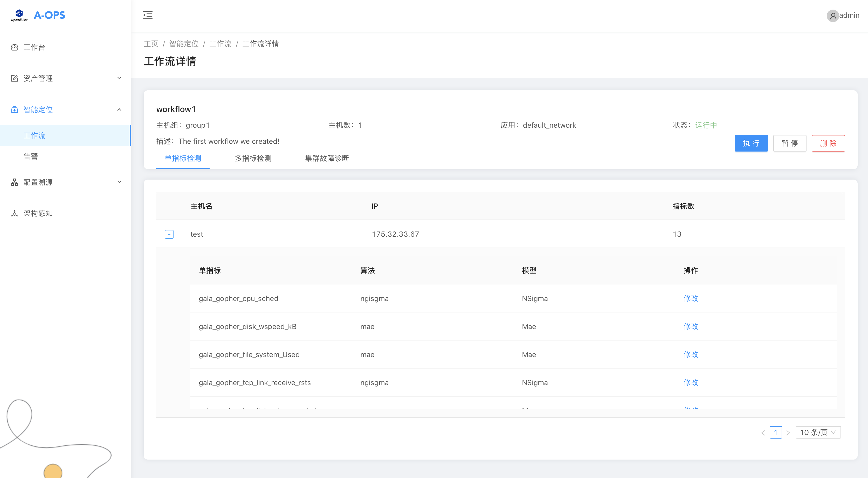Collapse the 智能定位 menu chevron
Screen dimensions: 868x478
click(119, 110)
